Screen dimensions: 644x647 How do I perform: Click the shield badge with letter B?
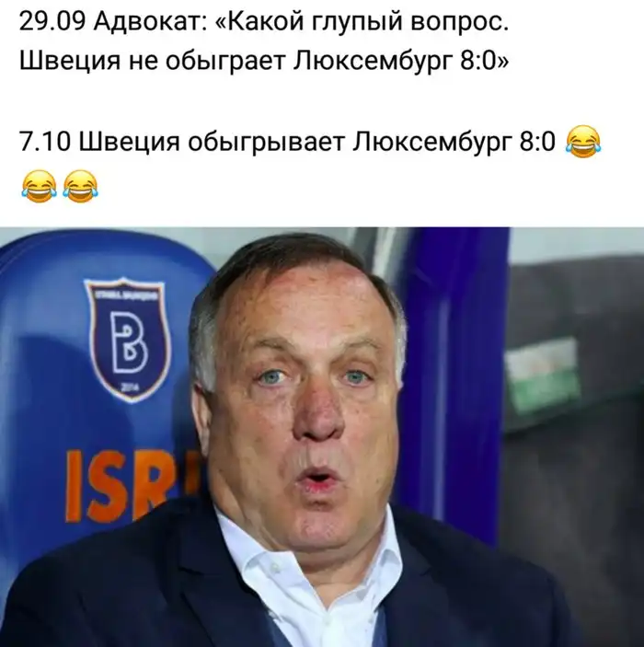coord(127,340)
